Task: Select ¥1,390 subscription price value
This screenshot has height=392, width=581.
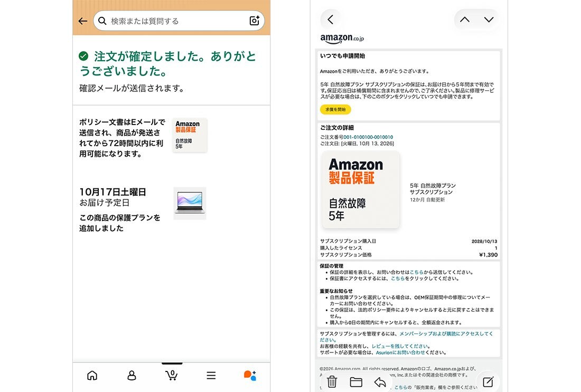Action: pyautogui.click(x=488, y=255)
